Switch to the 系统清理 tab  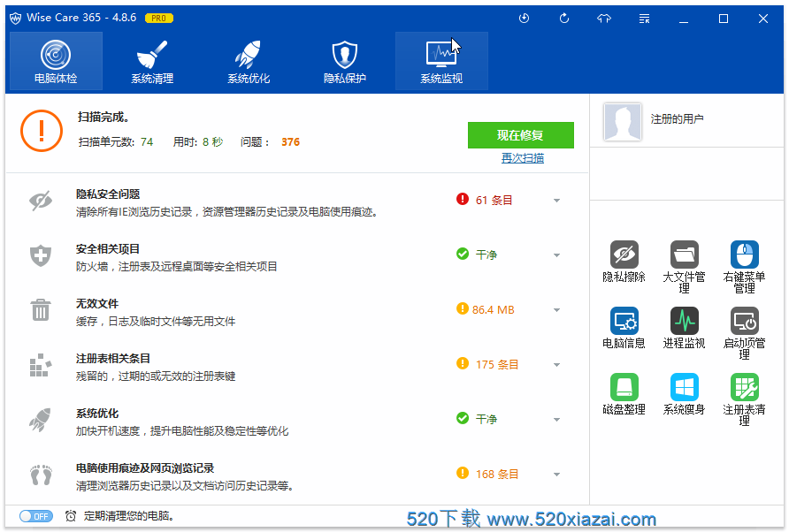(152, 61)
